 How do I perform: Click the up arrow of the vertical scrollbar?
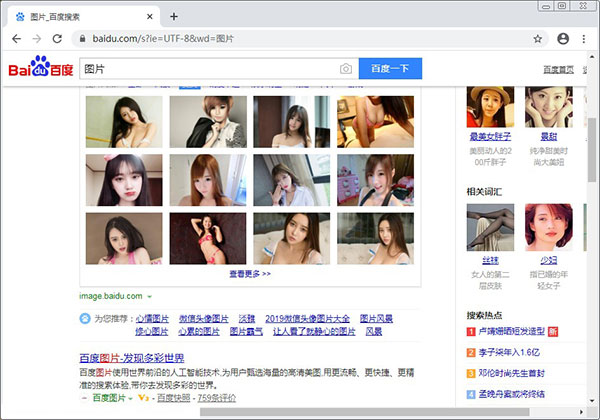(x=592, y=57)
